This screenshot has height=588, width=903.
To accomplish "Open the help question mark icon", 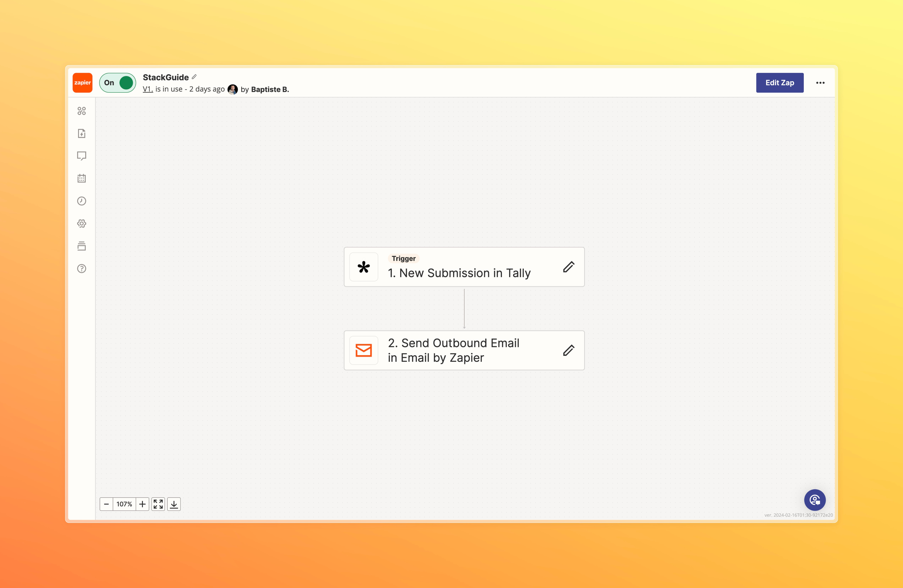I will 82,269.
